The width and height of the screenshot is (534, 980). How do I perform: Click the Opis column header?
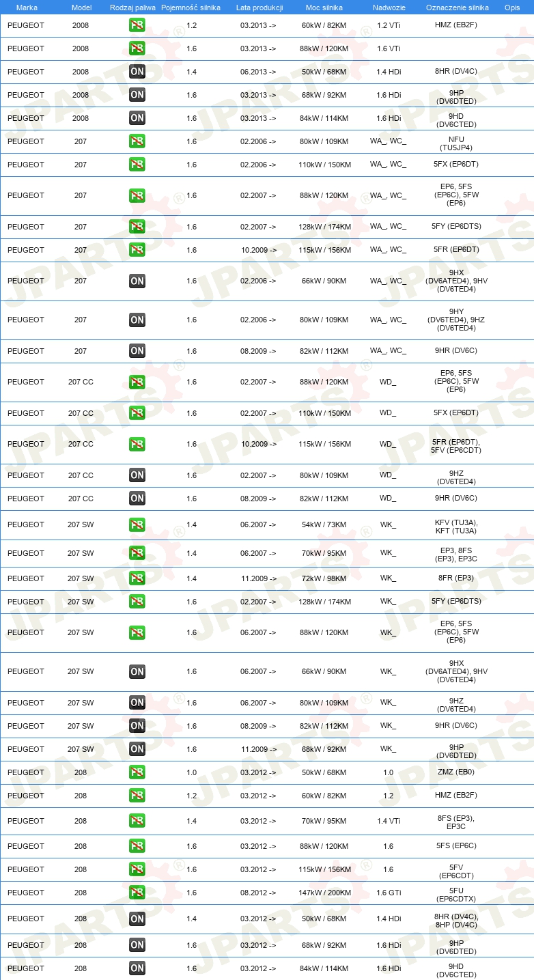tap(511, 8)
